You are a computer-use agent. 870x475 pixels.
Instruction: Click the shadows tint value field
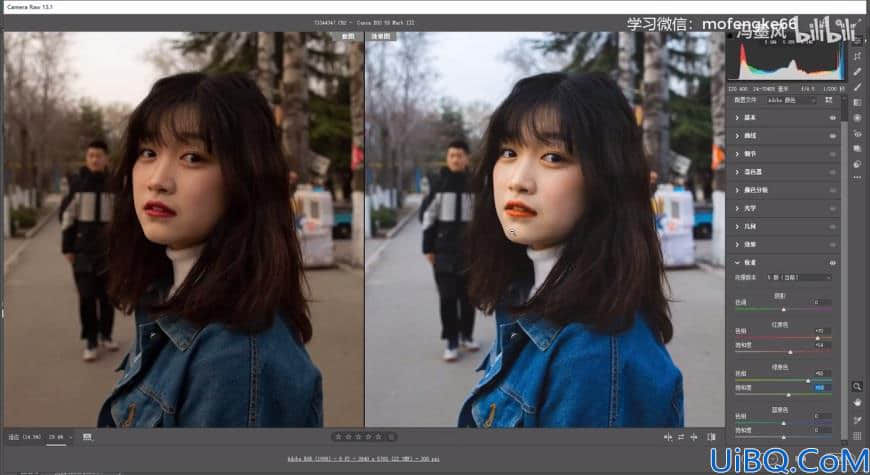point(821,302)
